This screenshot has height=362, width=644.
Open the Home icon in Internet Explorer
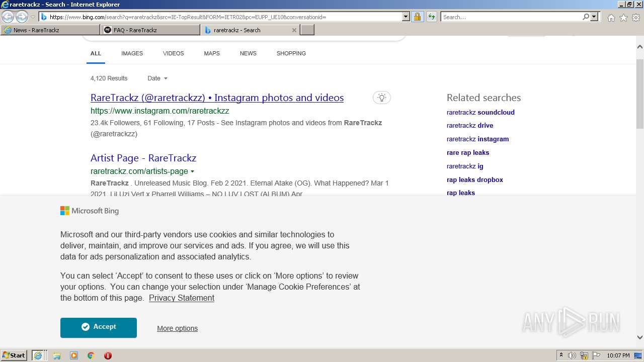[x=611, y=18]
